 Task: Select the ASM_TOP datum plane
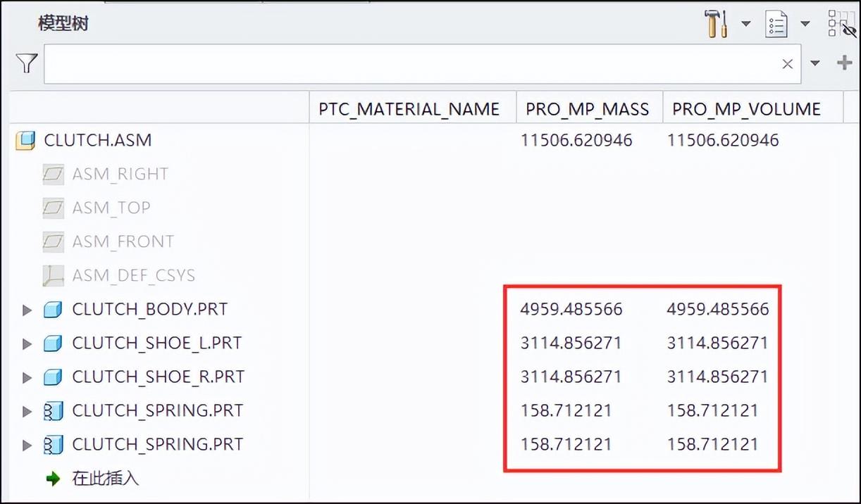(x=111, y=208)
